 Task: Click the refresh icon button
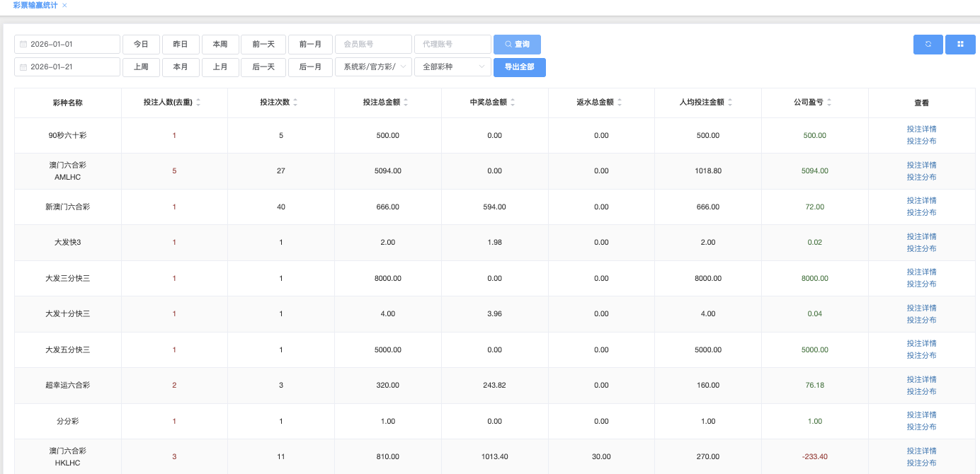[928, 45]
